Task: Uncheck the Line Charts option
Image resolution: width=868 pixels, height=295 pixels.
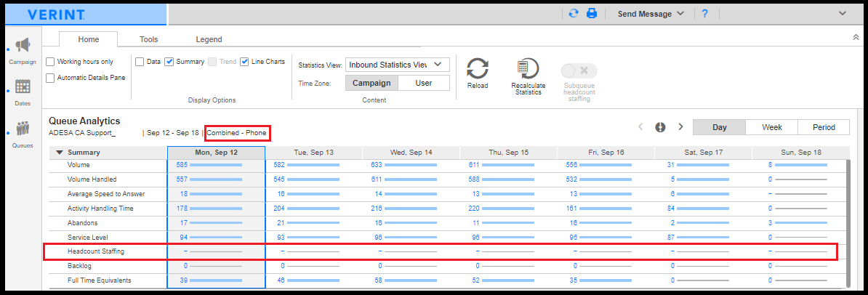Action: [244, 62]
